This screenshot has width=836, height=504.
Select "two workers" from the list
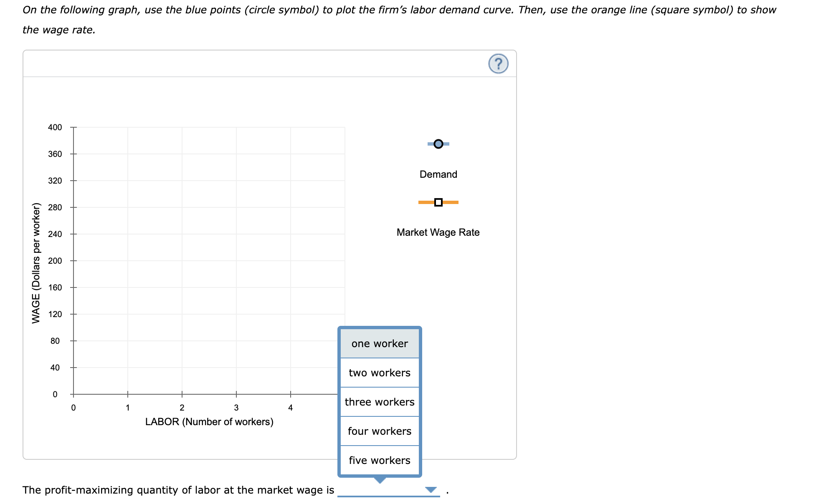tap(379, 373)
